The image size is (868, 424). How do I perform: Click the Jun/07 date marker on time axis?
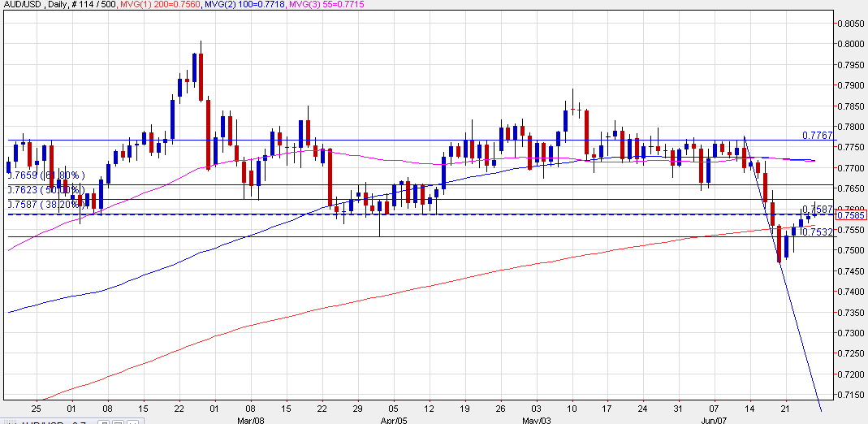point(712,420)
